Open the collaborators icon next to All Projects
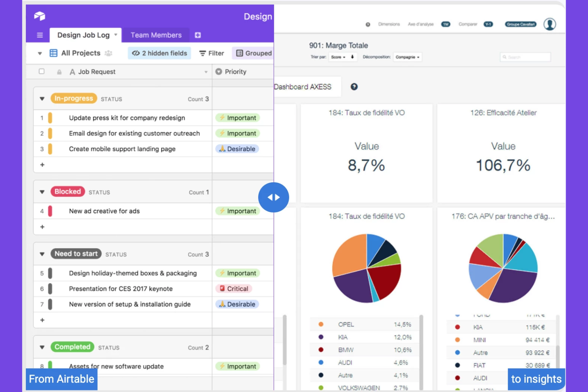This screenshot has height=392, width=588. click(x=108, y=53)
